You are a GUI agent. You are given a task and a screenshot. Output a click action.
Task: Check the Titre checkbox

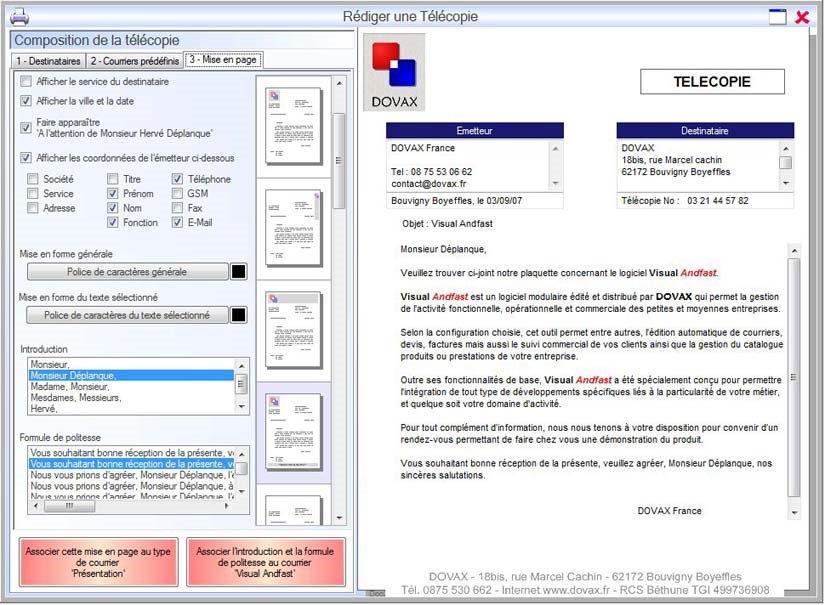112,179
